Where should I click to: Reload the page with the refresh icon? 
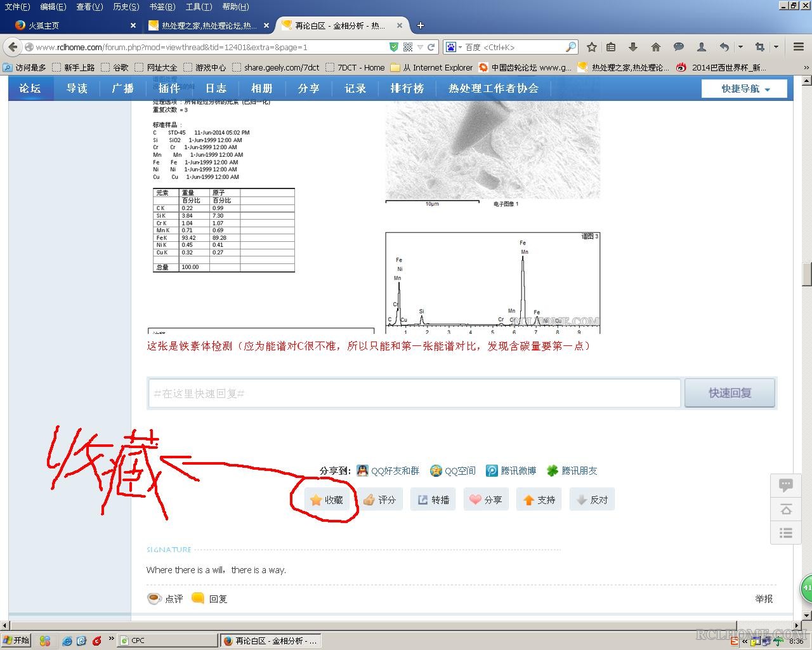[431, 47]
